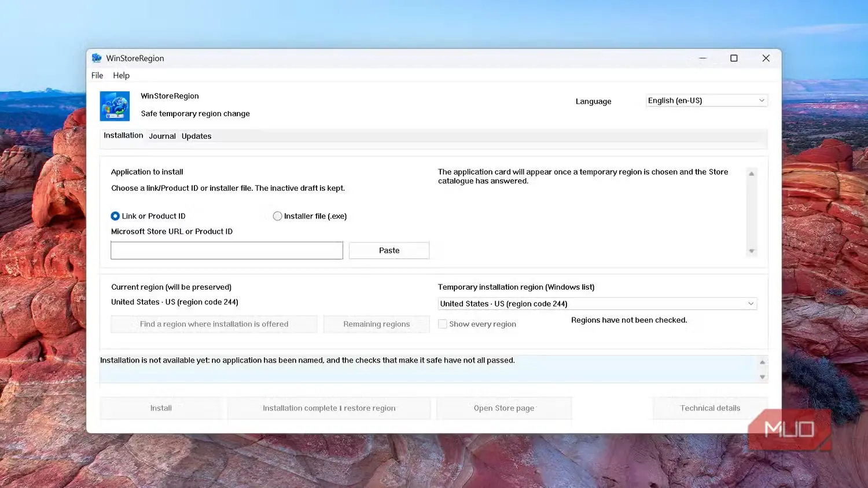Click the WinStoreRegion title bar app icon
868x488 pixels.
[97, 58]
